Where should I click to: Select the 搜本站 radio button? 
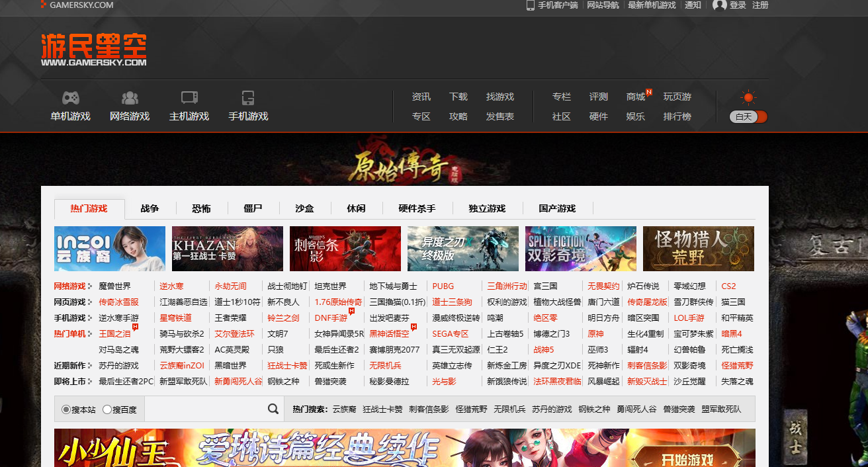pos(66,409)
